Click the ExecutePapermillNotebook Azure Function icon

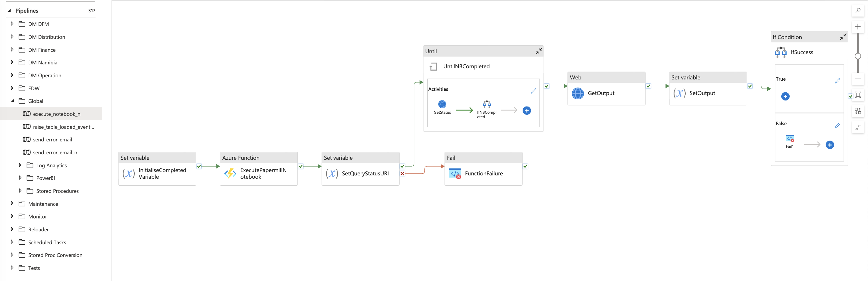(230, 174)
